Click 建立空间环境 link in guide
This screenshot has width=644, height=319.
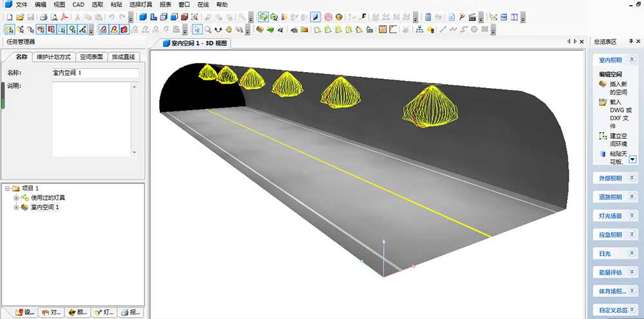tap(617, 140)
